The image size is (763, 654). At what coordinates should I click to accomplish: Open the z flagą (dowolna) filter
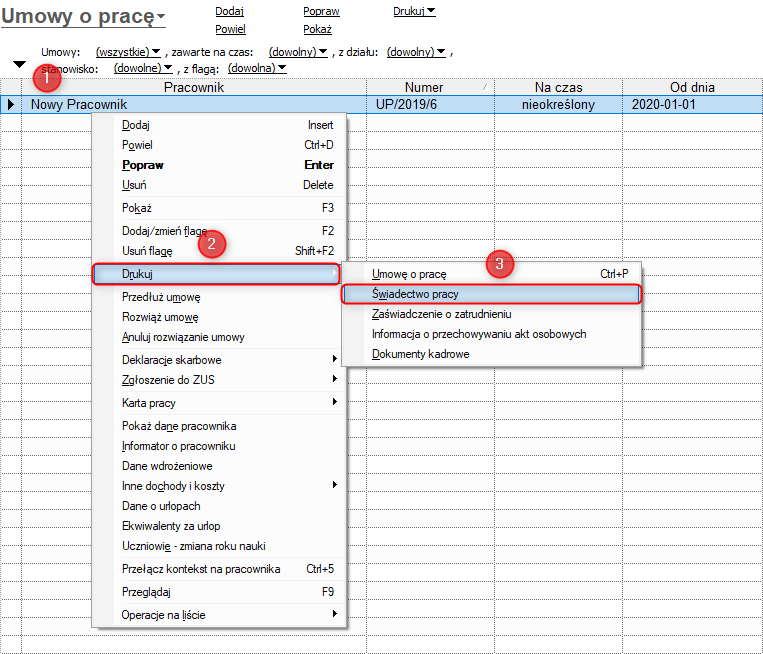[x=257, y=68]
